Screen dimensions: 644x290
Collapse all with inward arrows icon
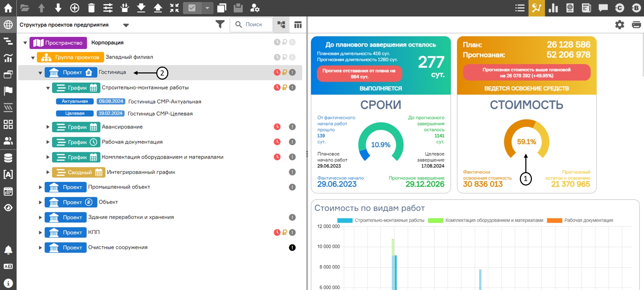175,8
